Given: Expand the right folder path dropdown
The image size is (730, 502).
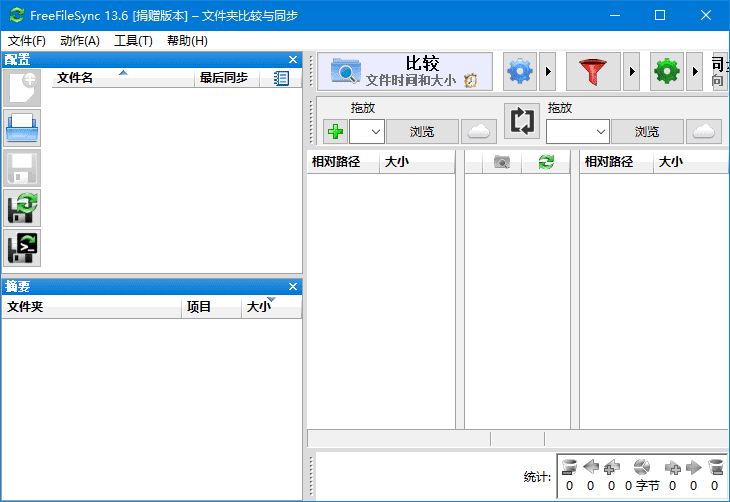Looking at the screenshot, I should click(601, 131).
